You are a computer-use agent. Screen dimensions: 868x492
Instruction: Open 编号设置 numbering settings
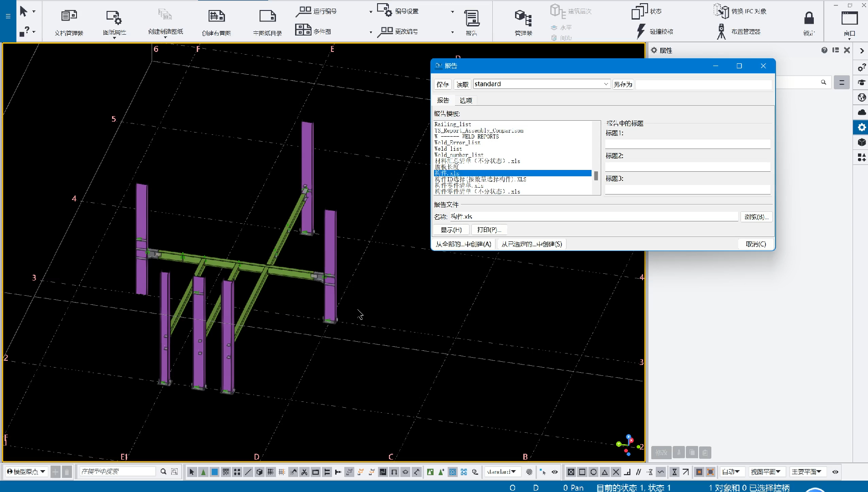398,11
